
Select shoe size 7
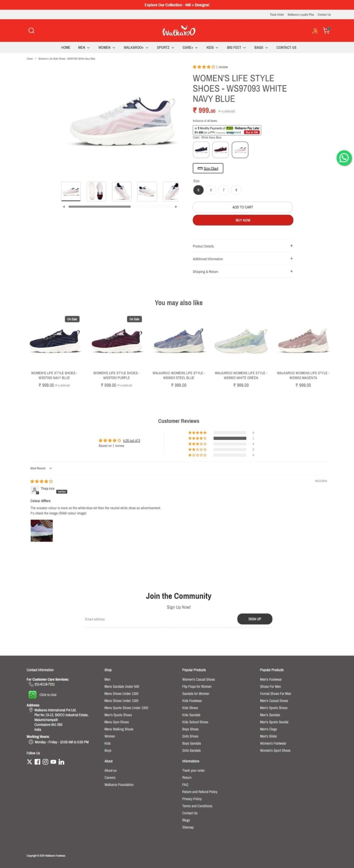[x=224, y=190]
